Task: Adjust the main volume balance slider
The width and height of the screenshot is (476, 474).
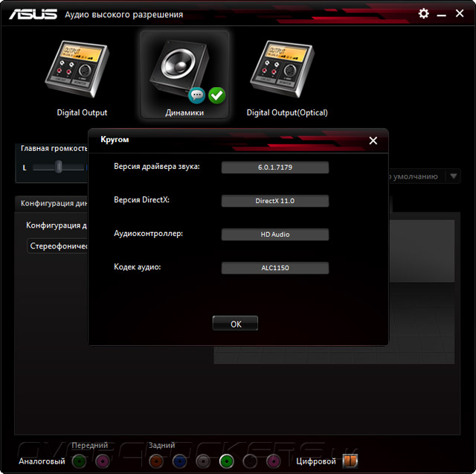Action: (59, 167)
